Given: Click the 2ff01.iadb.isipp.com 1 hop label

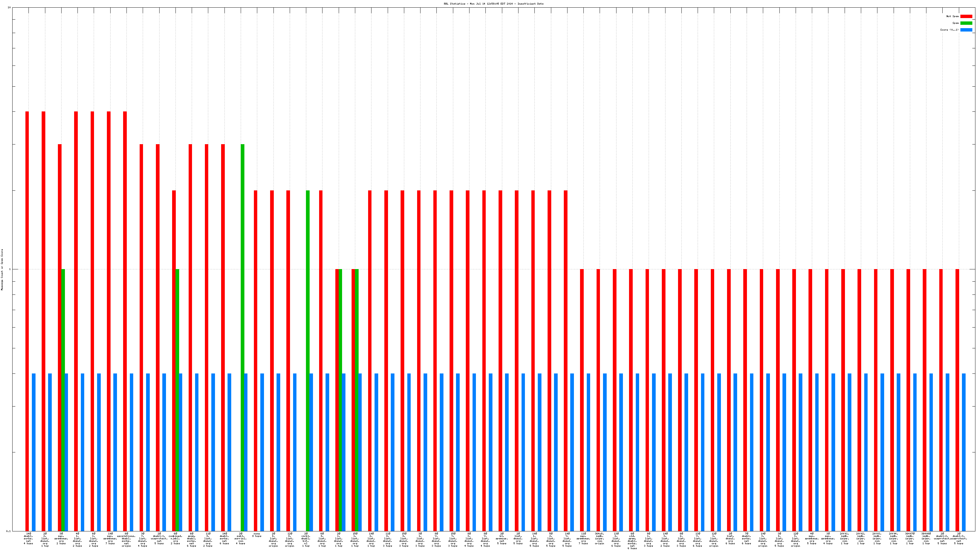Looking at the screenshot, I should pyautogui.click(x=845, y=538).
